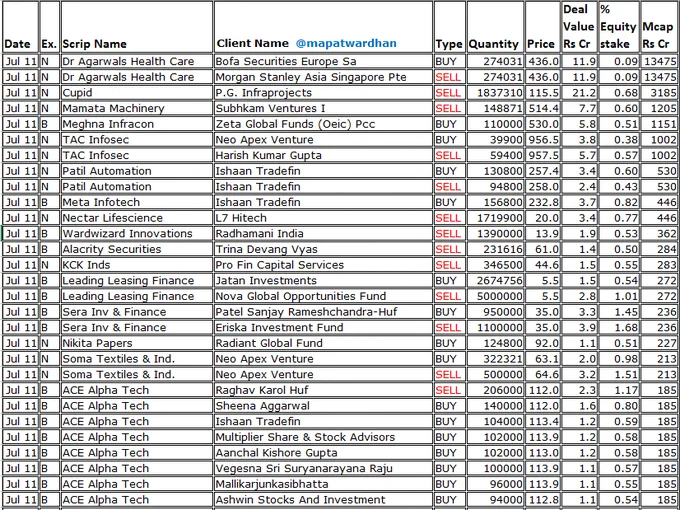Click the deal value cell '21.2'
The width and height of the screenshot is (680, 510).
coord(580,92)
